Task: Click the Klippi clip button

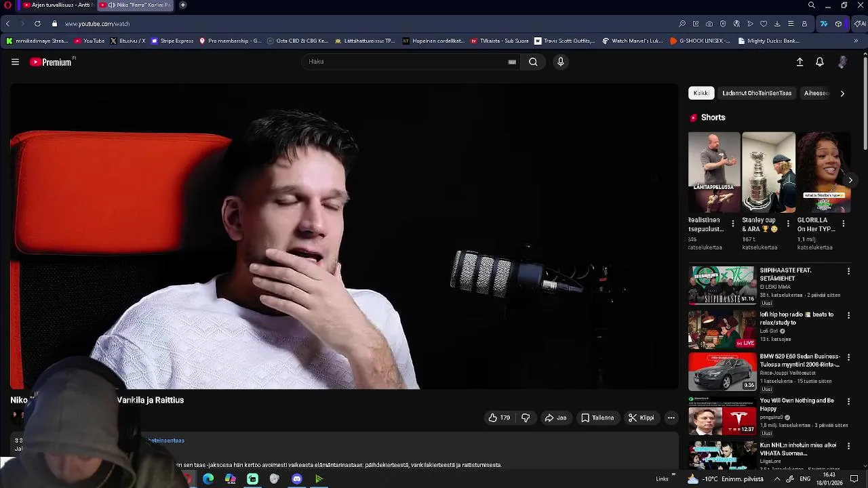Action: pyautogui.click(x=642, y=418)
